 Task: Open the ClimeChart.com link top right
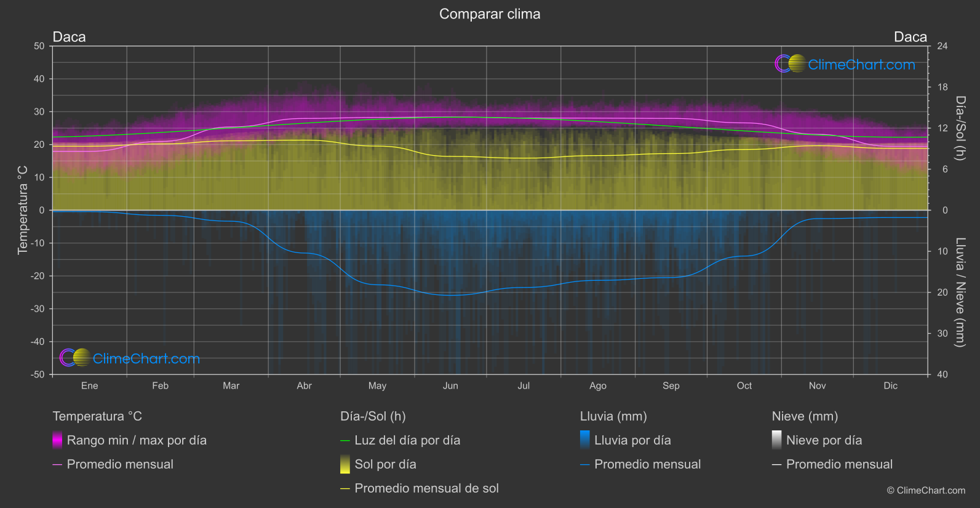point(861,64)
